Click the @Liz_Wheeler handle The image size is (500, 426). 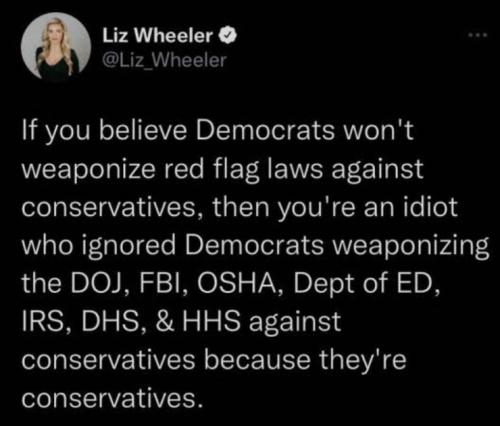tap(164, 60)
